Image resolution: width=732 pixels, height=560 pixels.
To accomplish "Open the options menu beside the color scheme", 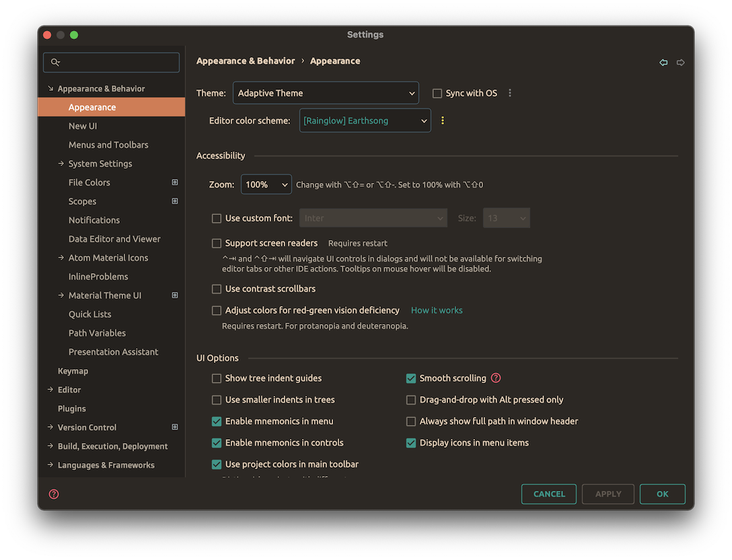I will (x=442, y=120).
